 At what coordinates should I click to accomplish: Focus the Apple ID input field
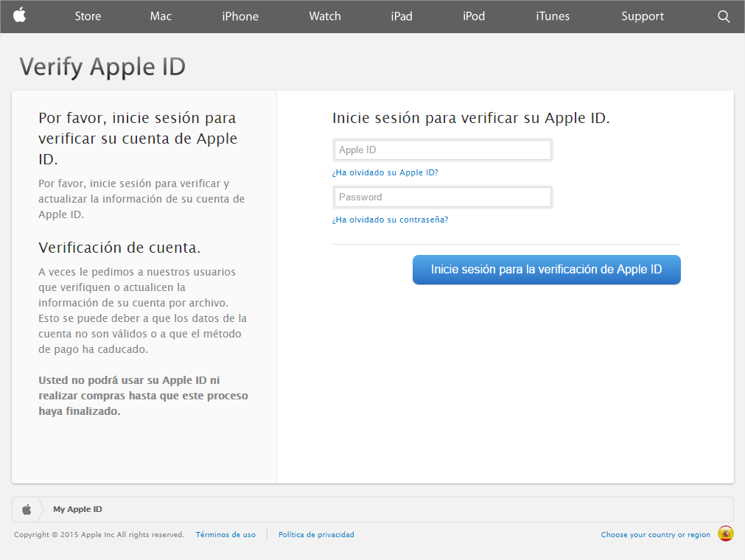442,150
